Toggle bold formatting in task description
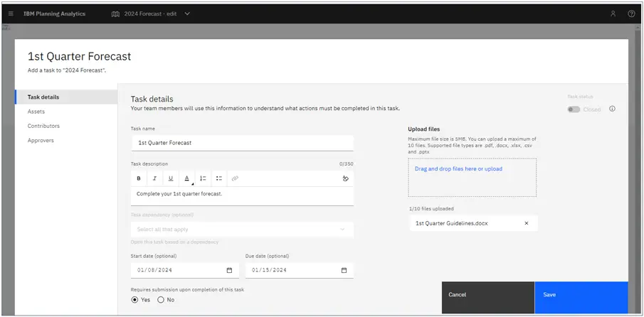The height and width of the screenshot is (317, 644). [139, 178]
